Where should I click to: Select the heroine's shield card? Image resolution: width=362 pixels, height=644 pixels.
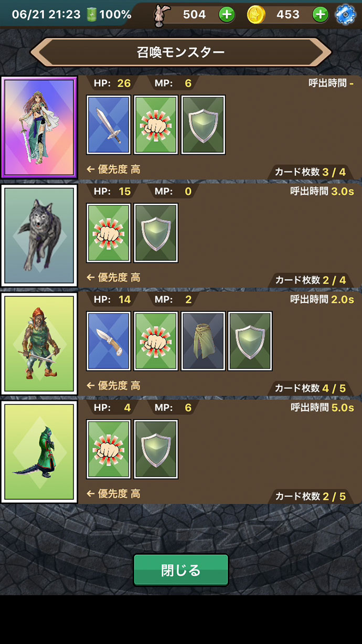(203, 125)
